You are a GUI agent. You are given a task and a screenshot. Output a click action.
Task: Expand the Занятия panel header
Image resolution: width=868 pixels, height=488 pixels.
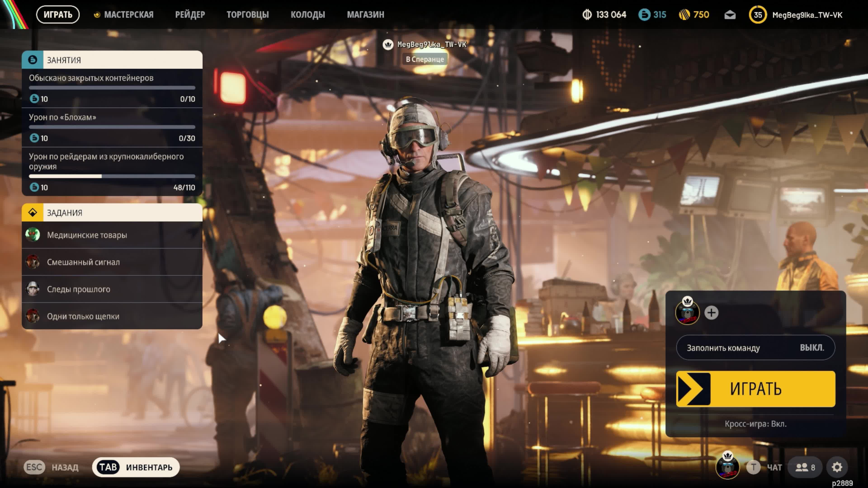pos(112,60)
